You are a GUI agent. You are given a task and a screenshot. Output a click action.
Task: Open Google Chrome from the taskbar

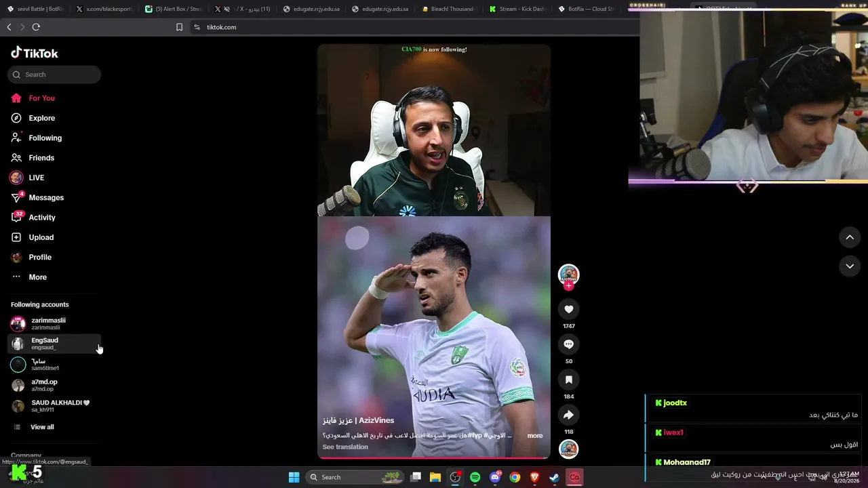pos(515,477)
